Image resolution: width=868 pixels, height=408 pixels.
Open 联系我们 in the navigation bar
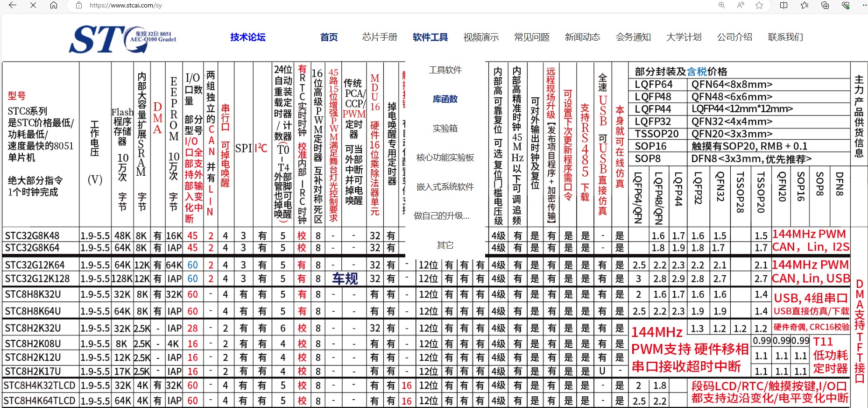pos(785,37)
